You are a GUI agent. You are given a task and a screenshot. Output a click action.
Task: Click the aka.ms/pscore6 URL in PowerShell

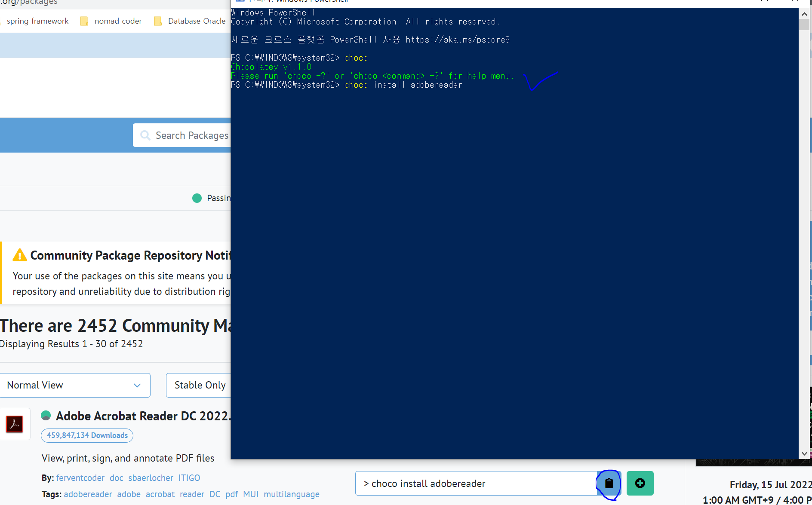tap(458, 40)
